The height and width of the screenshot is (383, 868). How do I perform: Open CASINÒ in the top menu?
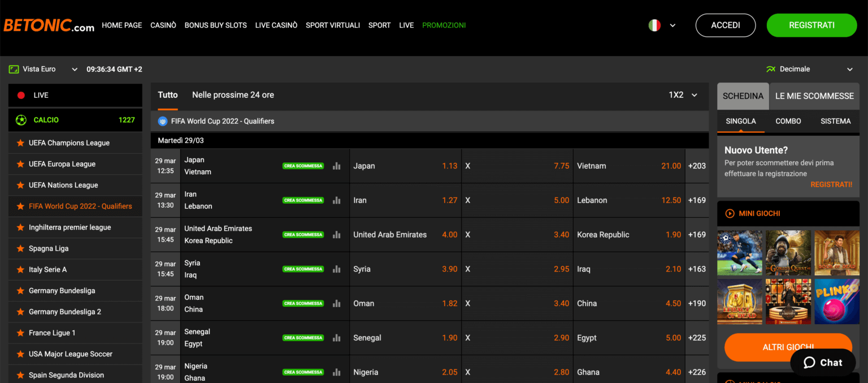pyautogui.click(x=163, y=25)
